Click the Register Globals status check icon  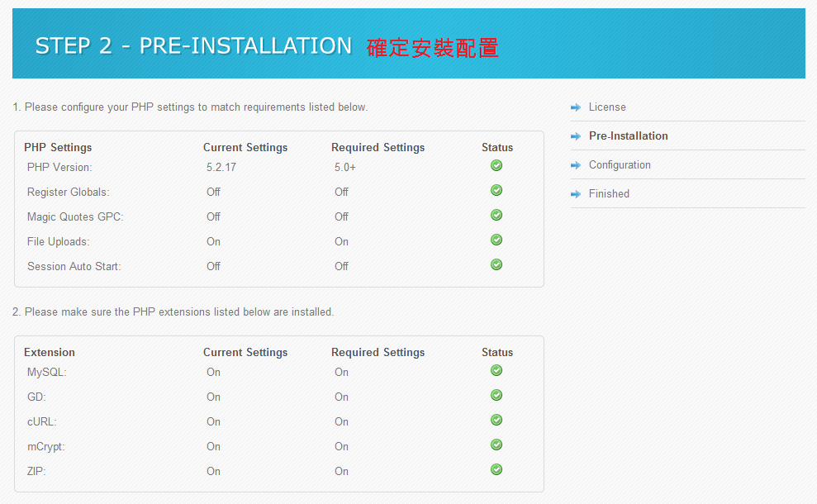pyautogui.click(x=496, y=190)
